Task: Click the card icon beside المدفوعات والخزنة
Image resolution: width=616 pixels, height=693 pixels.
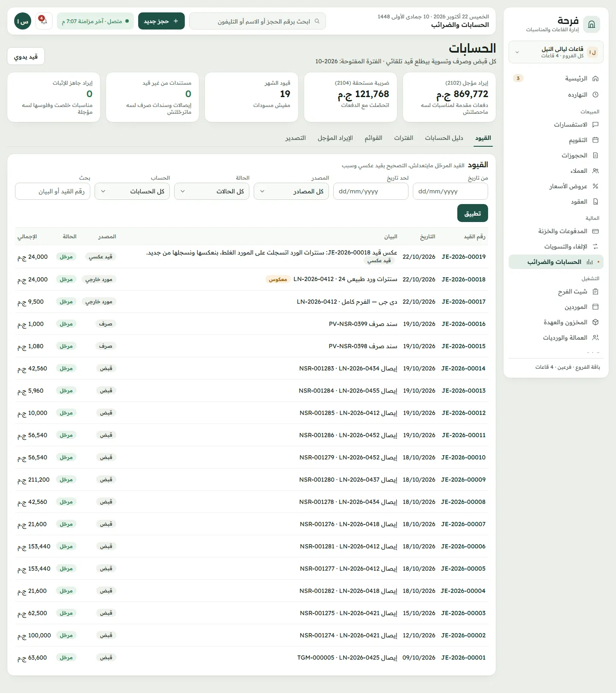Action: pyautogui.click(x=595, y=231)
